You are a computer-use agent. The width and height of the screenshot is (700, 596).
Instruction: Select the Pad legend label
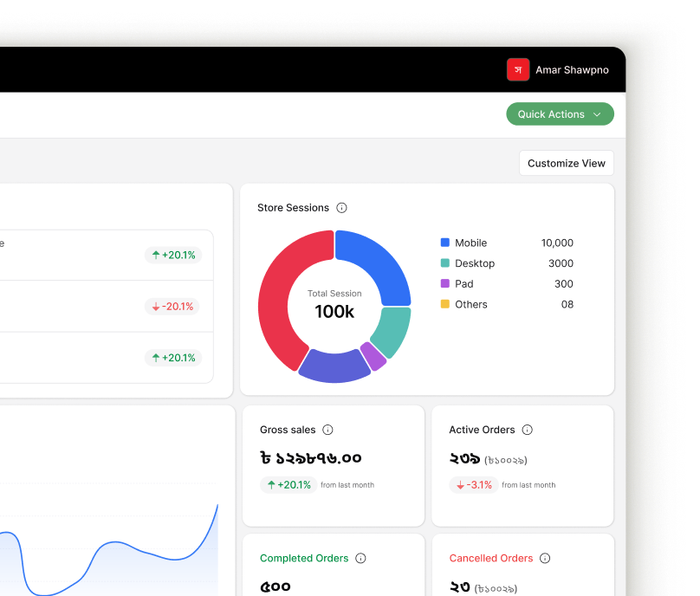(x=463, y=284)
